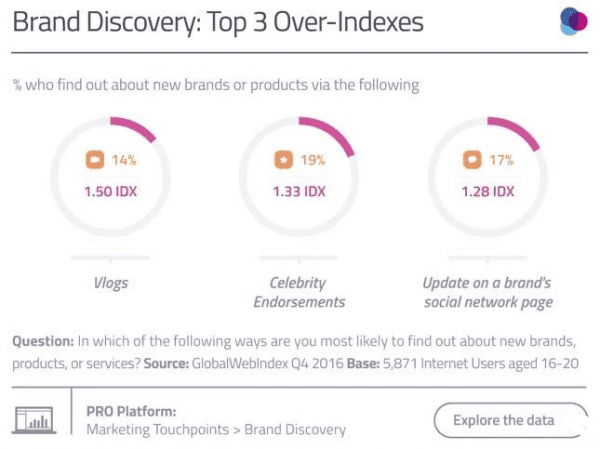Select the Celebrity Endorsements label
This screenshot has height=449, width=600.
tap(300, 292)
